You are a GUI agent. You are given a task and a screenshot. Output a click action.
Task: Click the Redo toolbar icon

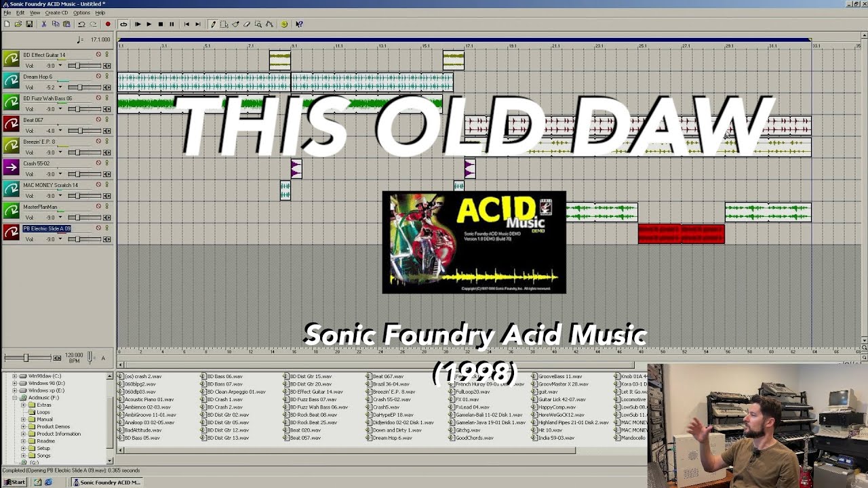tap(93, 24)
